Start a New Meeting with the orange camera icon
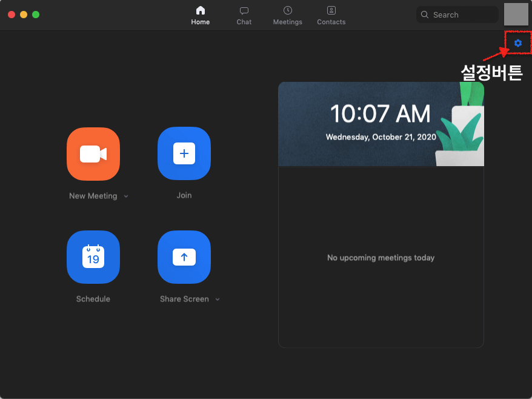Image resolution: width=532 pixels, height=399 pixels. click(x=93, y=154)
